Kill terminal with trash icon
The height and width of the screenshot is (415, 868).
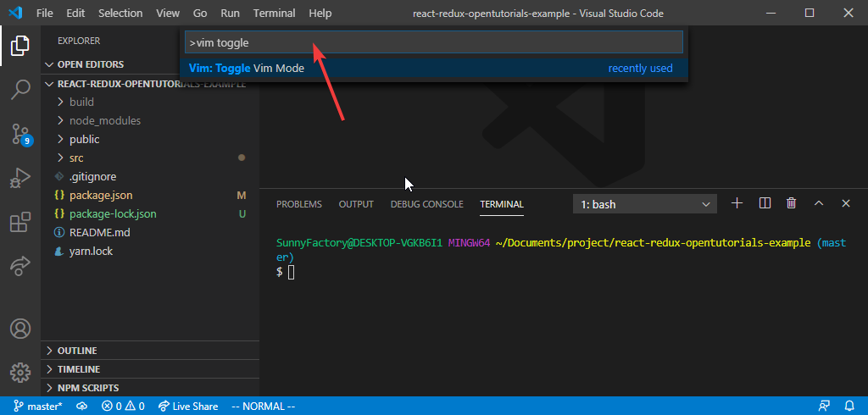[x=791, y=203]
